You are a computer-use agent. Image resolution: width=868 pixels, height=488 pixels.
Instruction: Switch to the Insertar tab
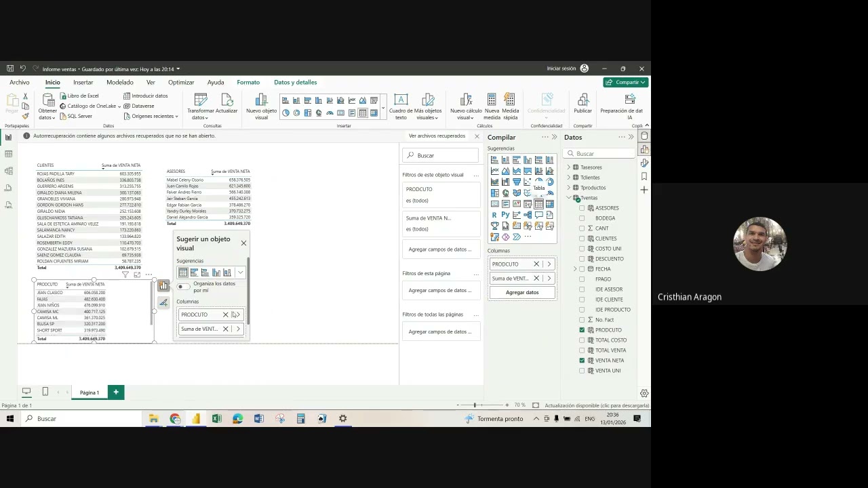pos(83,82)
